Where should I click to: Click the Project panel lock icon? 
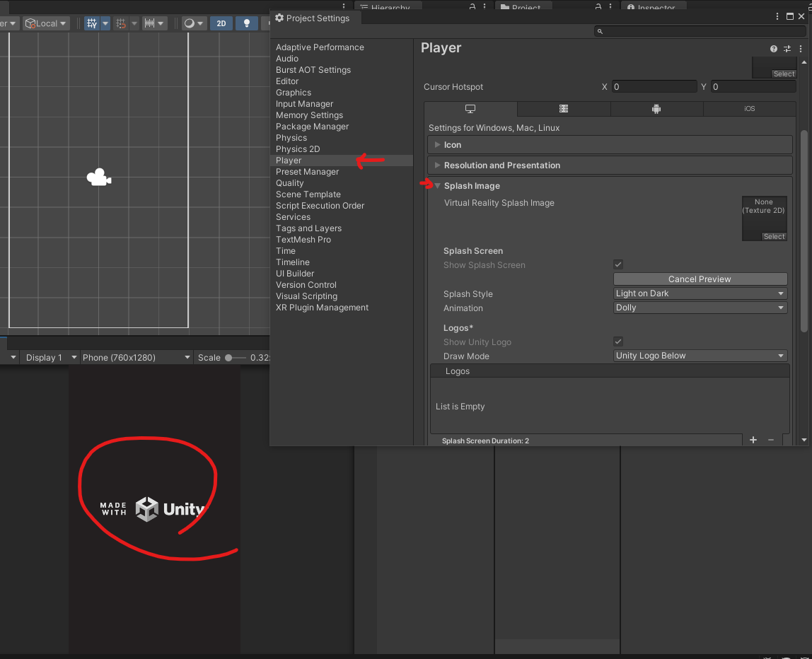598,7
